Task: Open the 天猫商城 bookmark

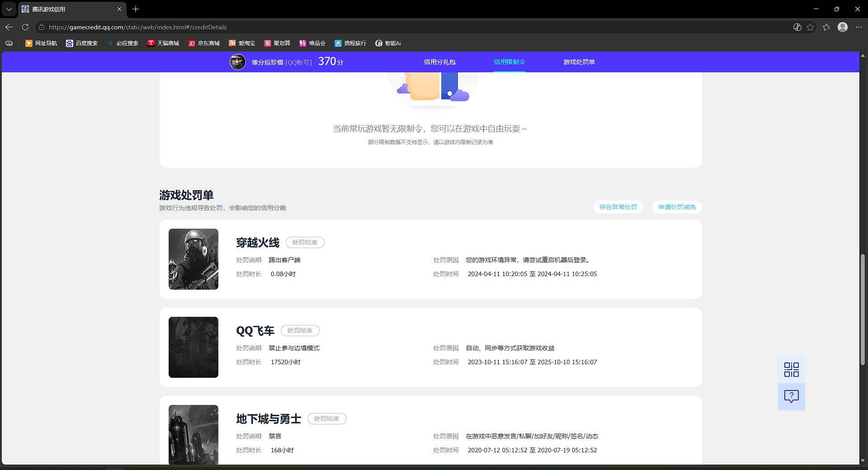Action: 163,43
